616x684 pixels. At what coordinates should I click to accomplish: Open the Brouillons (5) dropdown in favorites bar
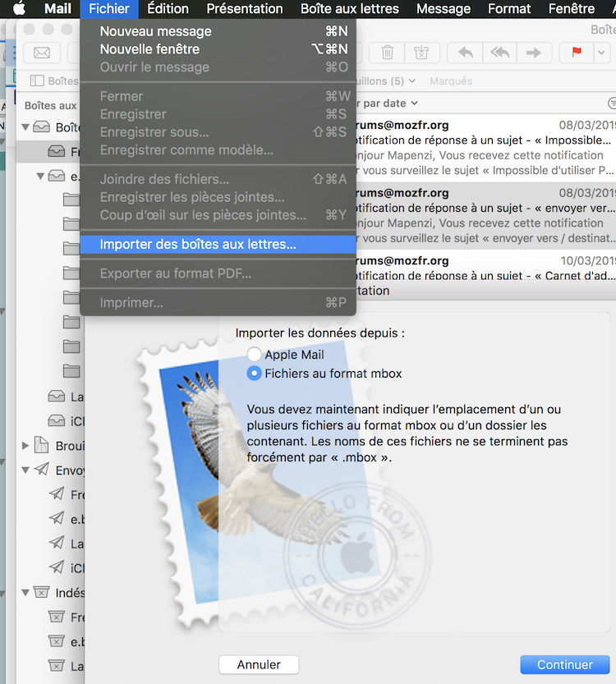tap(386, 81)
